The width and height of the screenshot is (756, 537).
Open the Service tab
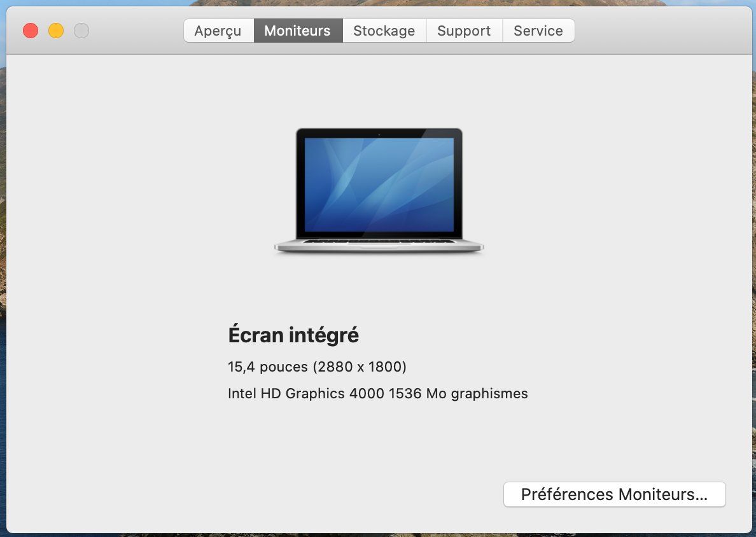[538, 31]
